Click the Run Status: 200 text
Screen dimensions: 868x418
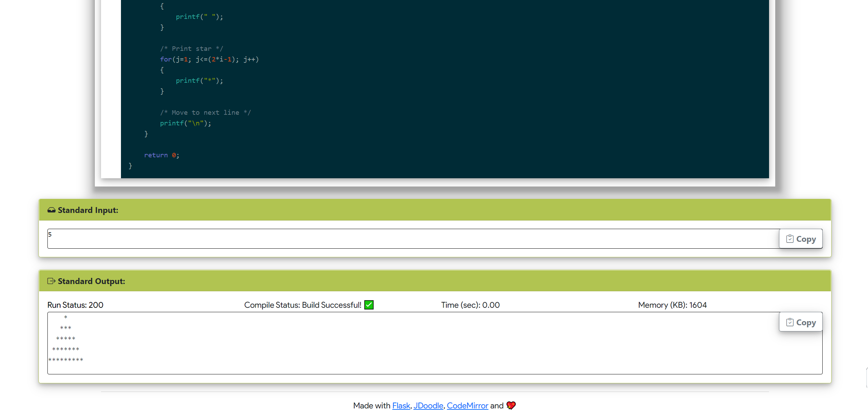[75, 305]
